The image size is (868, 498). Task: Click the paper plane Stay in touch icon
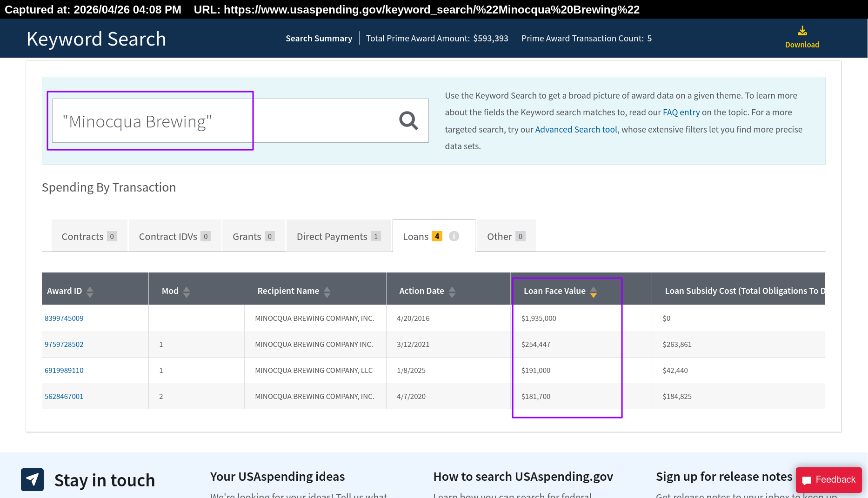click(32, 479)
